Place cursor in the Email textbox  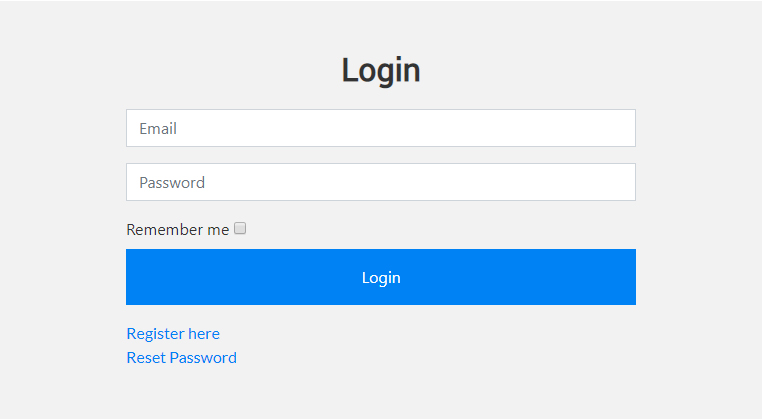pyautogui.click(x=380, y=128)
